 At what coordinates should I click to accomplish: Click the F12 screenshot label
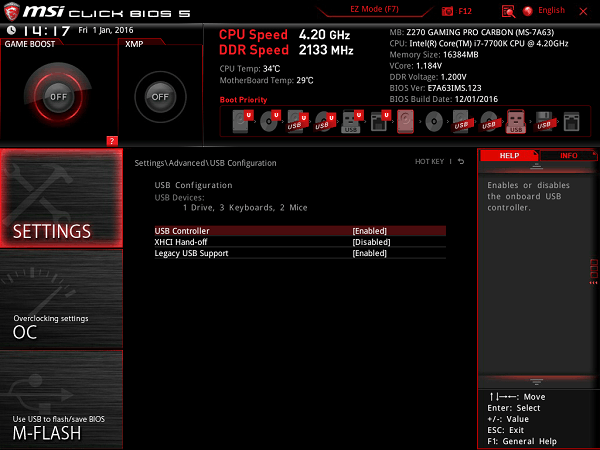click(x=465, y=11)
